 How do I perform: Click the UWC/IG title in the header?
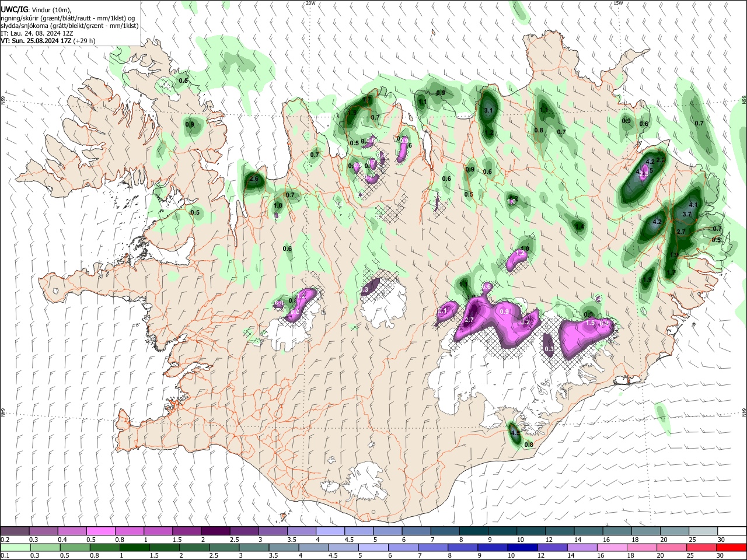click(x=14, y=9)
